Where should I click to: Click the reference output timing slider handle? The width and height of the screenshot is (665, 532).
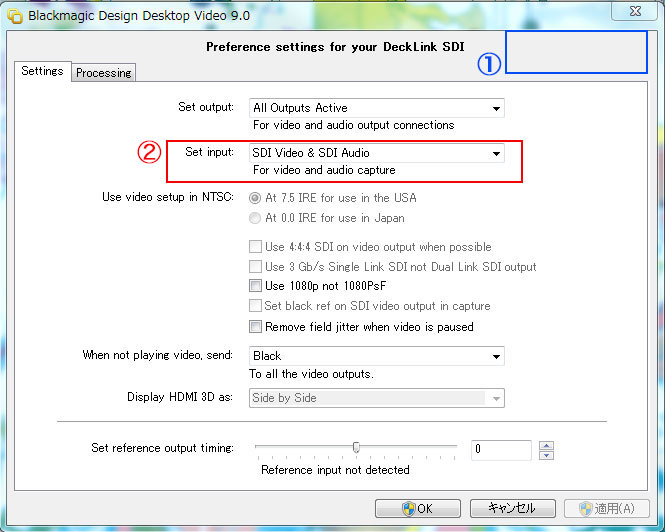pyautogui.click(x=356, y=447)
